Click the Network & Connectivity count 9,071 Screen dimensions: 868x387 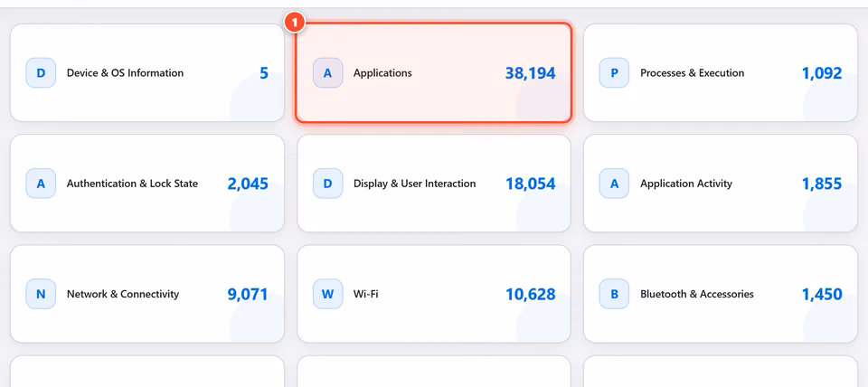point(248,295)
